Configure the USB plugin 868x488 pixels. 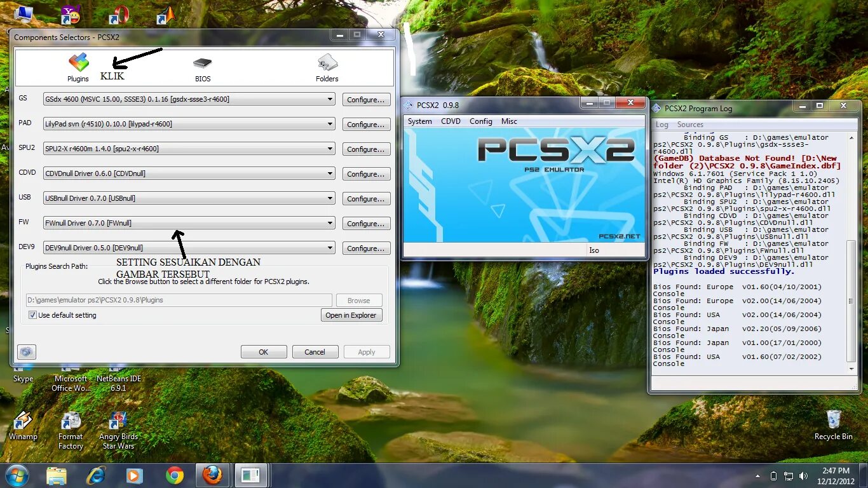[367, 199]
